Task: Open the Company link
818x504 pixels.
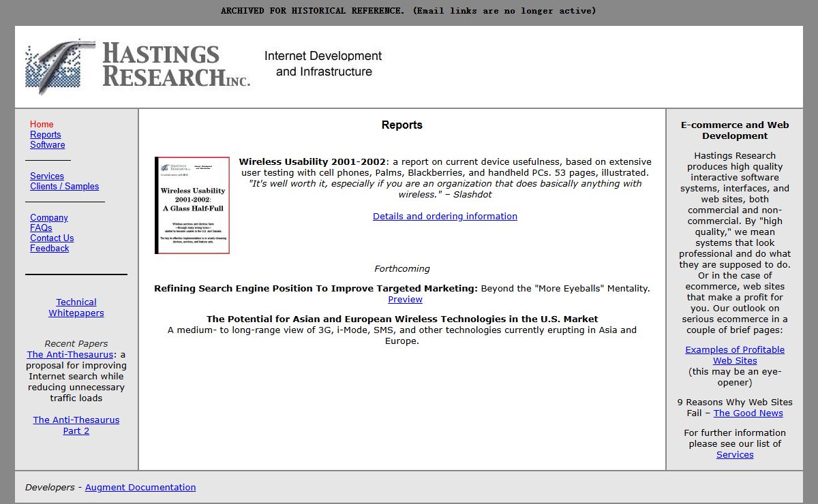Action: [49, 217]
